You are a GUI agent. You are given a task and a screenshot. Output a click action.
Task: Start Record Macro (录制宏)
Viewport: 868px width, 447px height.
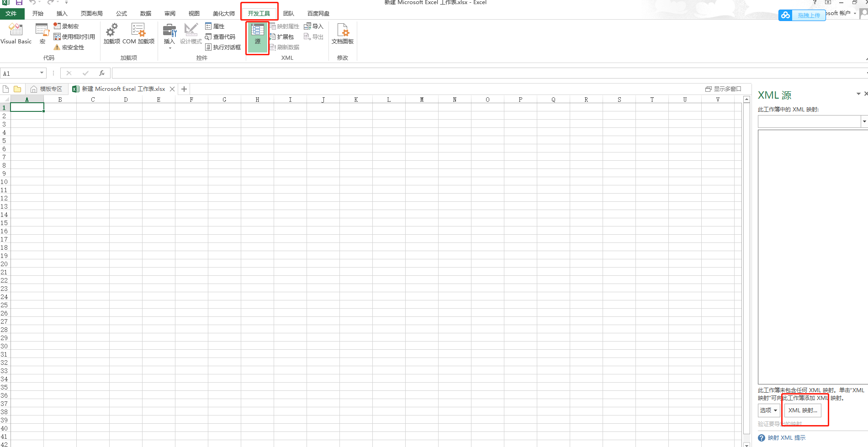(x=66, y=26)
